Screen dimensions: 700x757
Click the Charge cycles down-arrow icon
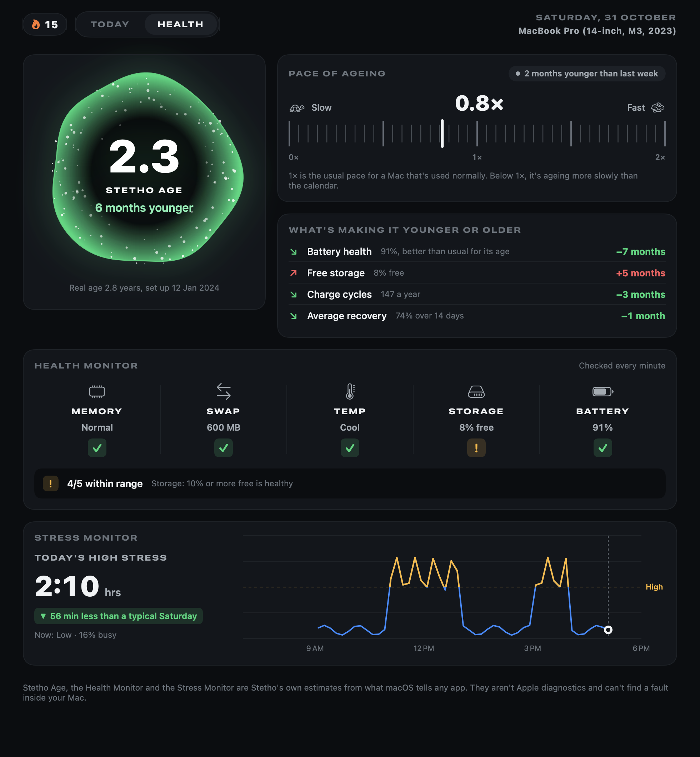pos(294,295)
